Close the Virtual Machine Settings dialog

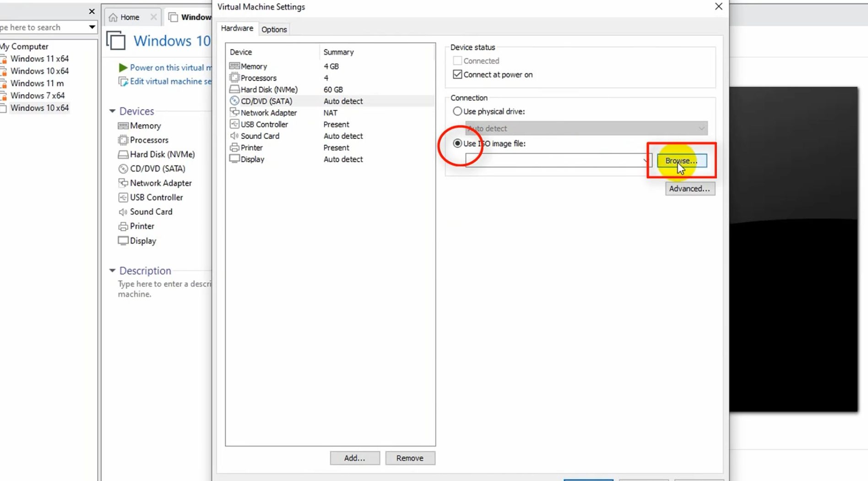[718, 6]
